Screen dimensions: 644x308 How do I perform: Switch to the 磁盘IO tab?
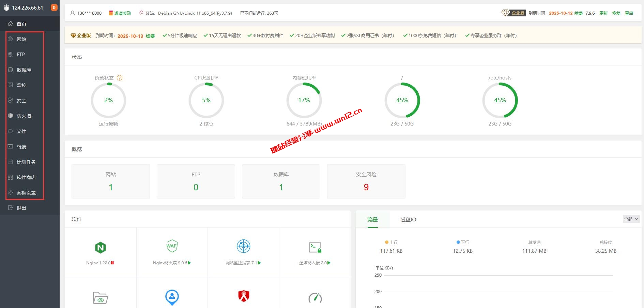click(x=408, y=220)
